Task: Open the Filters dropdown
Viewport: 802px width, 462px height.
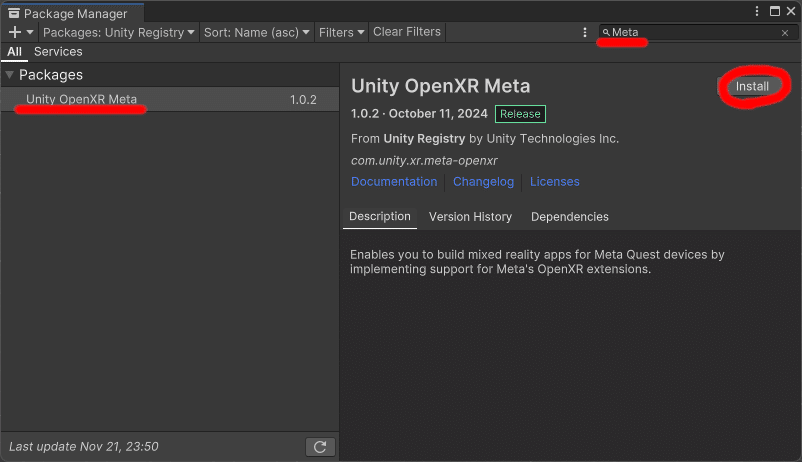Action: 341,32
